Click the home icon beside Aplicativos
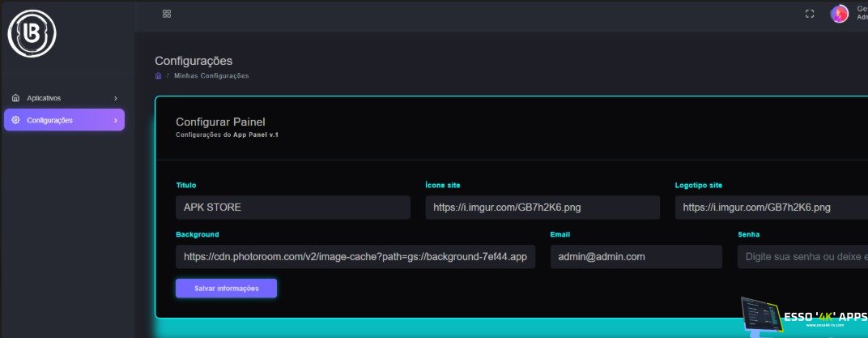Image resolution: width=868 pixels, height=338 pixels. (x=15, y=98)
